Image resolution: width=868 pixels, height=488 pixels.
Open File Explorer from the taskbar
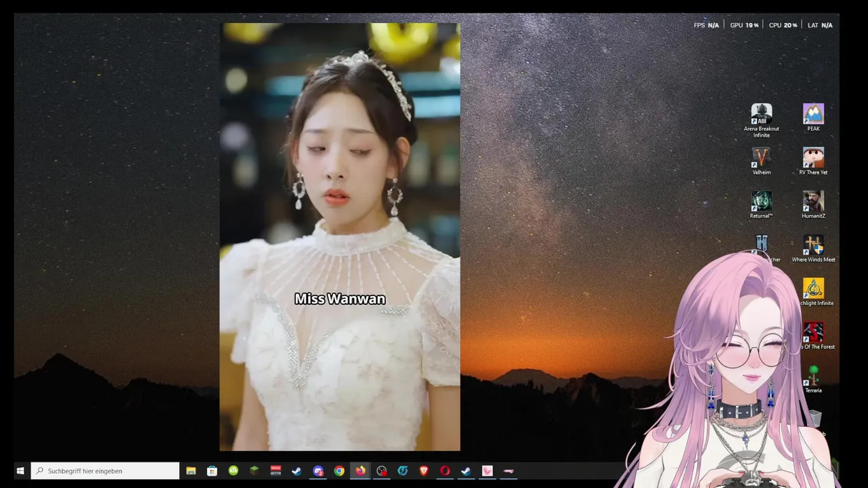click(191, 471)
